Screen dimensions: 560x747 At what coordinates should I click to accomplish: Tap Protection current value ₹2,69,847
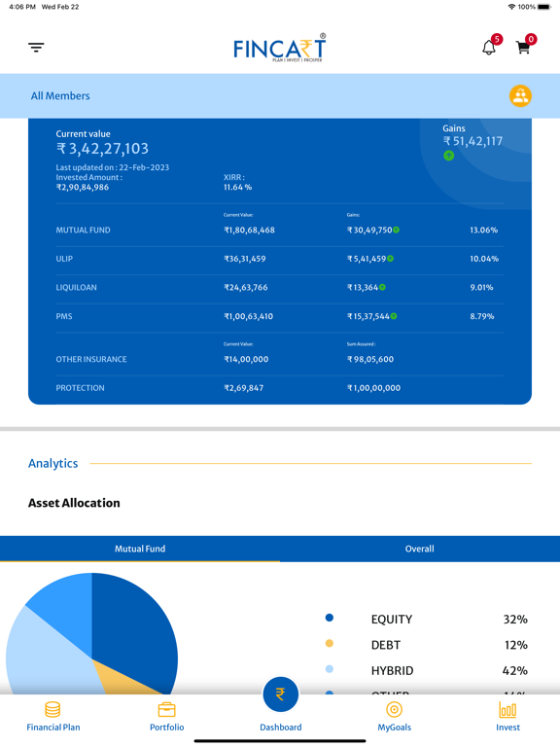click(243, 388)
